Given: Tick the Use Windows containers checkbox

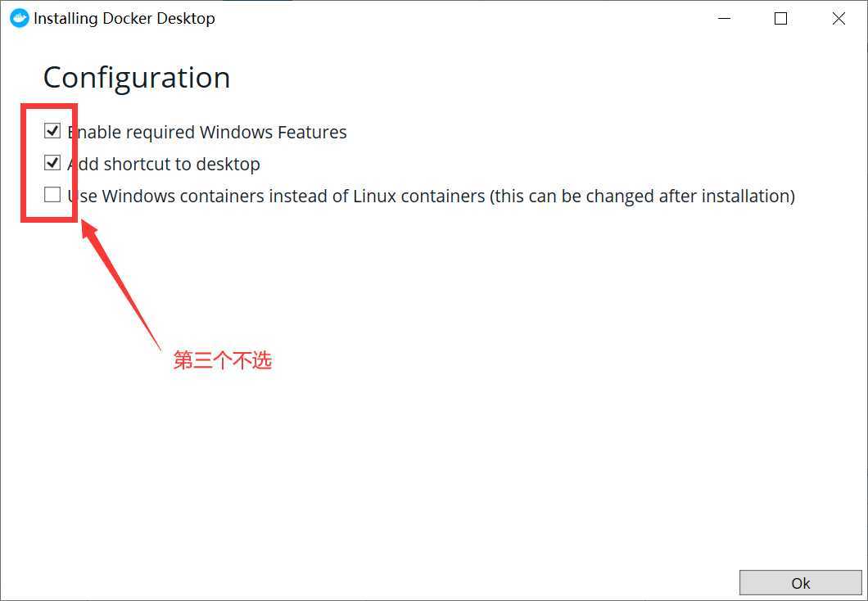Looking at the screenshot, I should [52, 195].
